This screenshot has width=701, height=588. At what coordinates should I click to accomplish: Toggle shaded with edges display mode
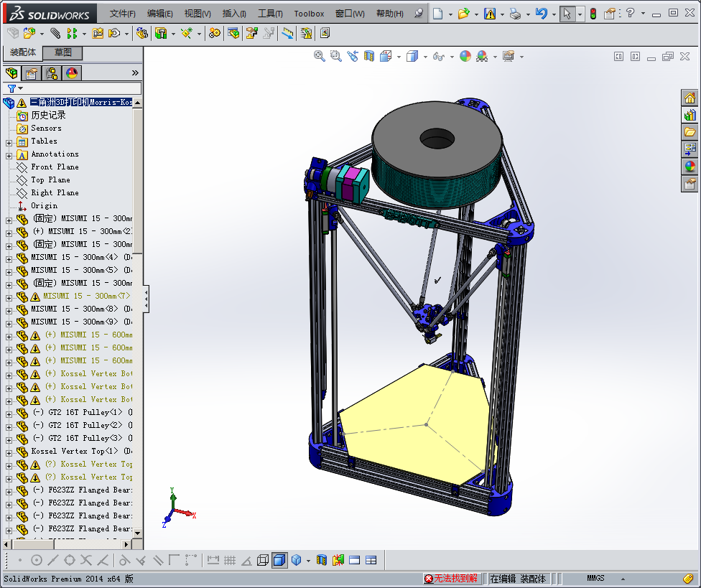(x=279, y=560)
